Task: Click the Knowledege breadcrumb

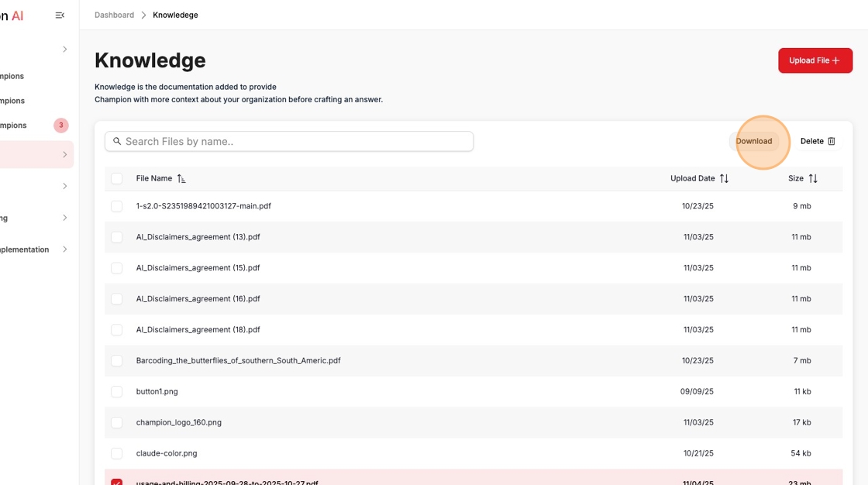Action: (175, 15)
